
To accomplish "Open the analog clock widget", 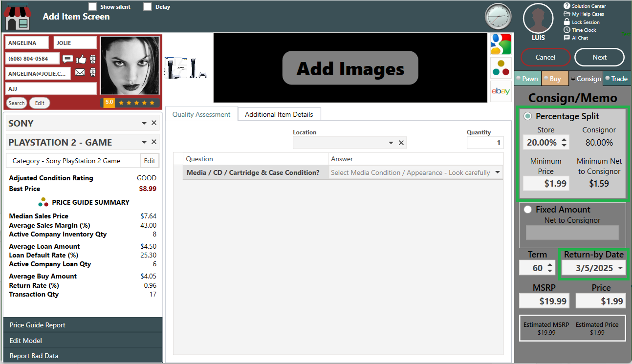I will coord(498,16).
